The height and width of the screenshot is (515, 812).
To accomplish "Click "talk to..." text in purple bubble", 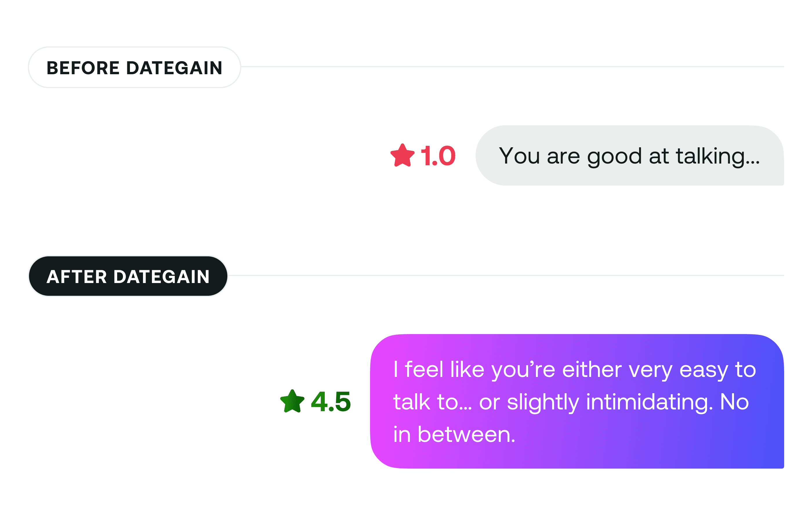I will click(433, 402).
